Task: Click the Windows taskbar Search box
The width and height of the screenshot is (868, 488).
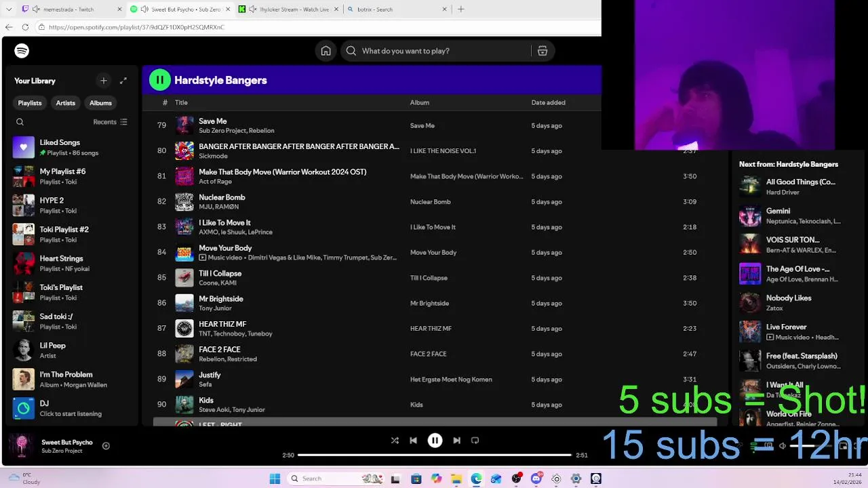Action: tap(336, 479)
